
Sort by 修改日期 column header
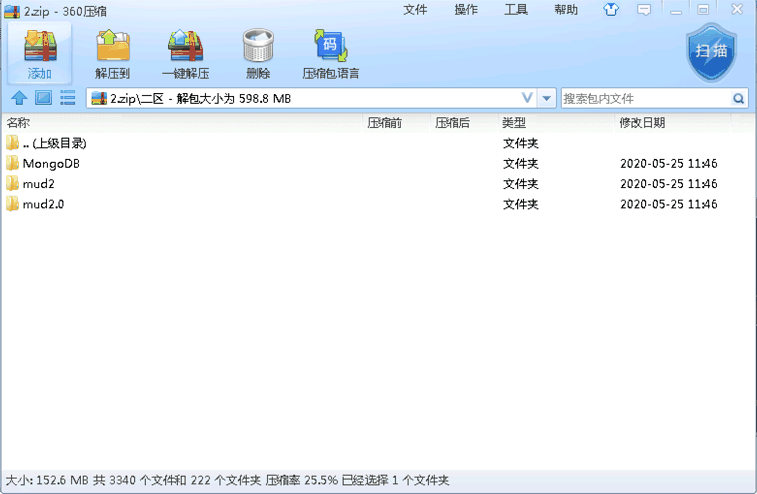642,123
